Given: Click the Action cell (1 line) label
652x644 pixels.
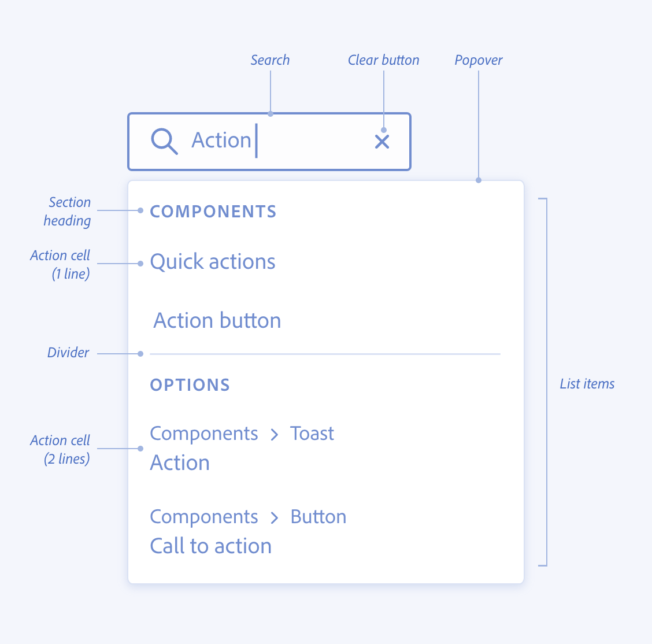Looking at the screenshot, I should [x=60, y=264].
